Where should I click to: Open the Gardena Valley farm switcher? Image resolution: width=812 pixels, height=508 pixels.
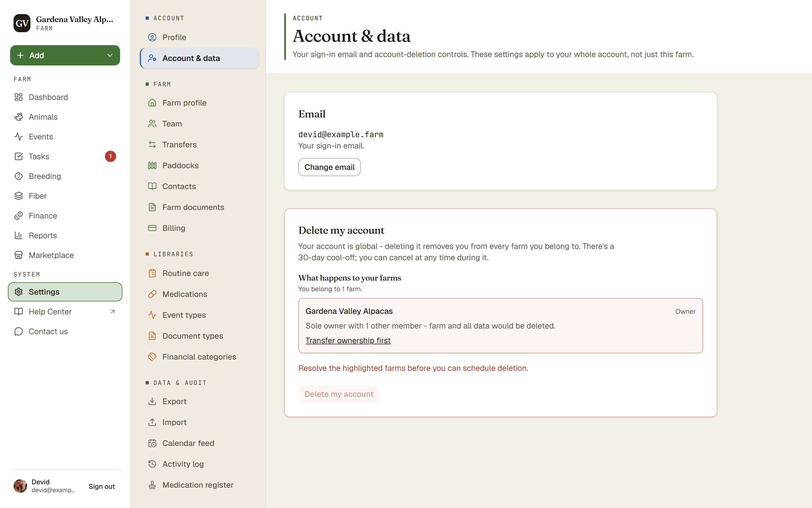coord(65,23)
